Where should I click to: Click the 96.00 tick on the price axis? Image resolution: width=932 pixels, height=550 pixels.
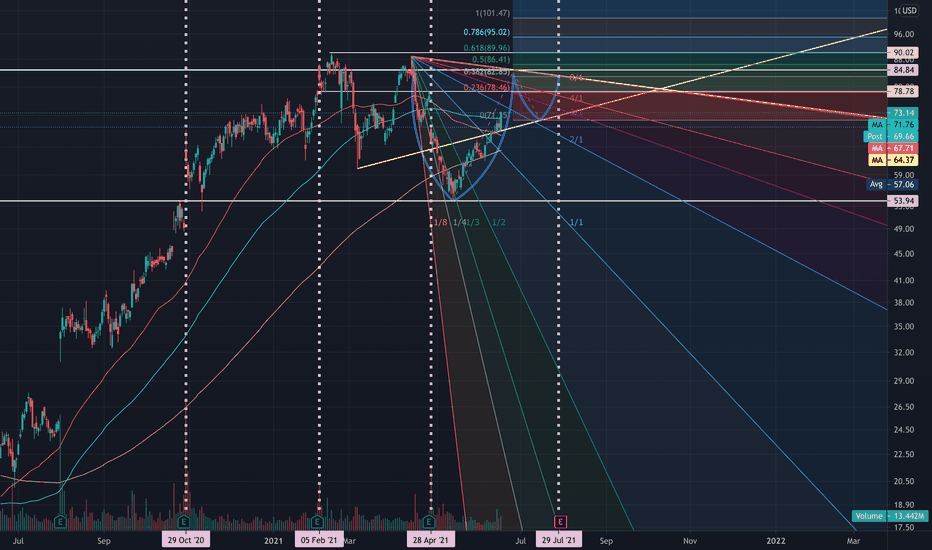903,34
